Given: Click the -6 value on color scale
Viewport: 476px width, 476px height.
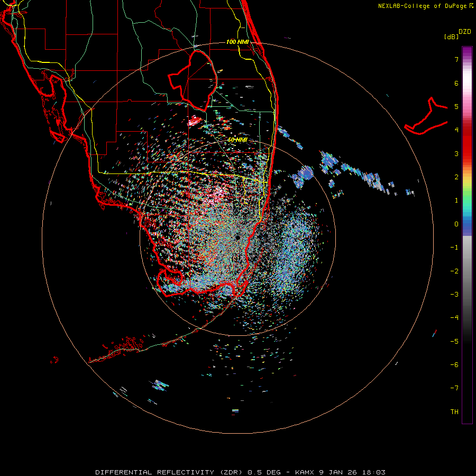Looking at the screenshot, I should (x=454, y=365).
